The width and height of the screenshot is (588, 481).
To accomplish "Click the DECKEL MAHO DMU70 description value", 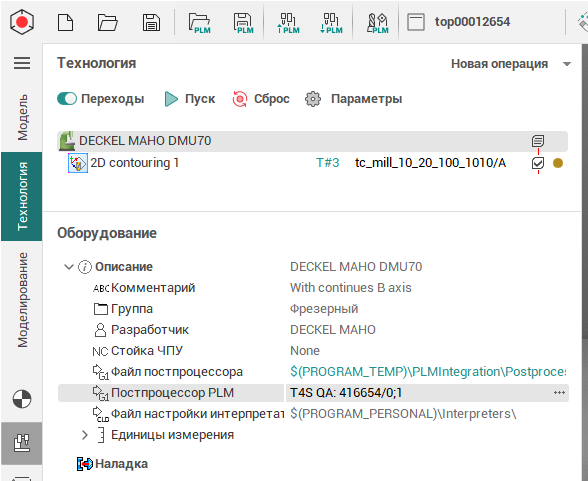I will point(356,267).
